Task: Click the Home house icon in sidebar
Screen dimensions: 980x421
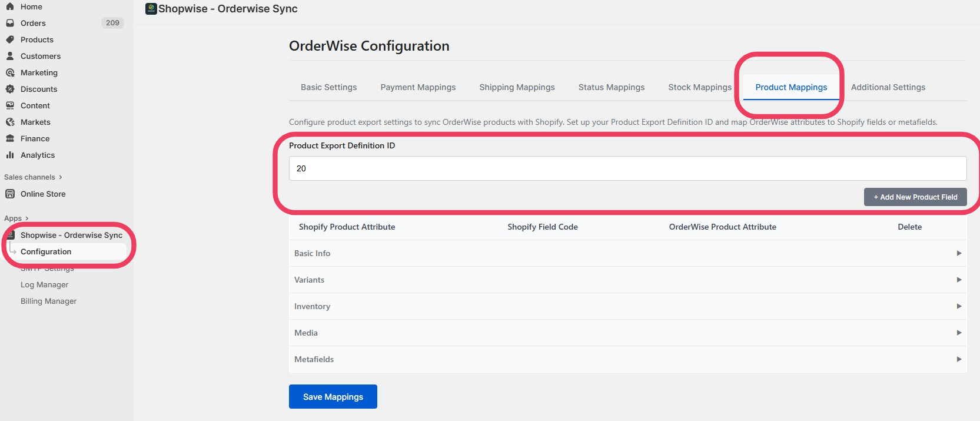Action: (x=10, y=6)
